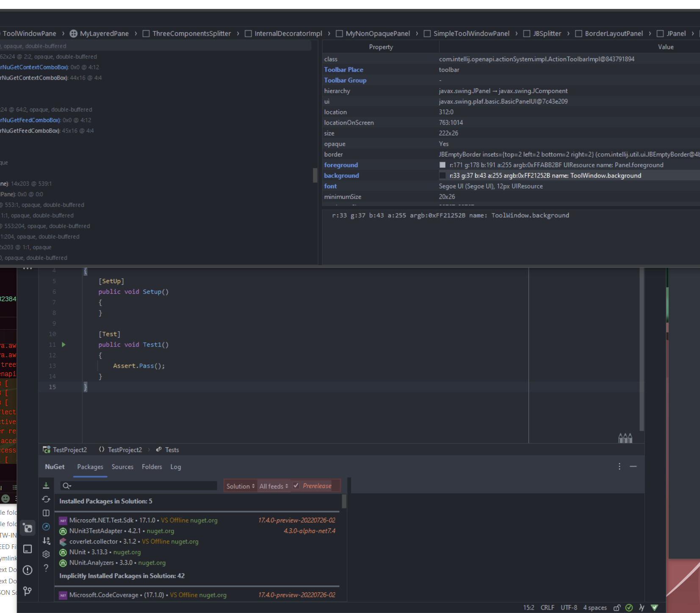The width and height of the screenshot is (700, 613).
Task: Switch to the Packages tab
Action: (90, 466)
